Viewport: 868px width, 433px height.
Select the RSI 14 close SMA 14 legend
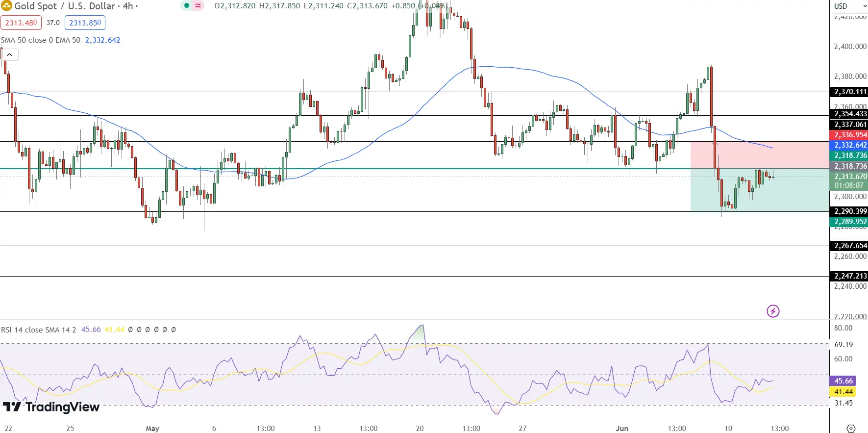tap(39, 330)
